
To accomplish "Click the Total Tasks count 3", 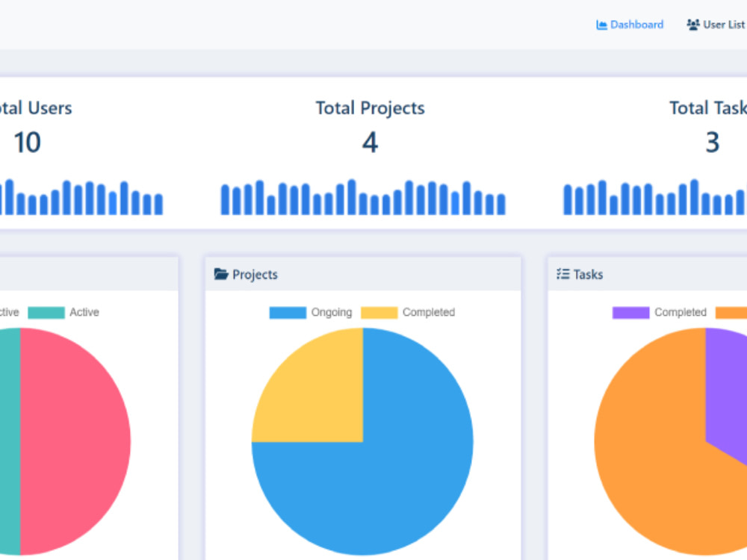I will pos(713,143).
